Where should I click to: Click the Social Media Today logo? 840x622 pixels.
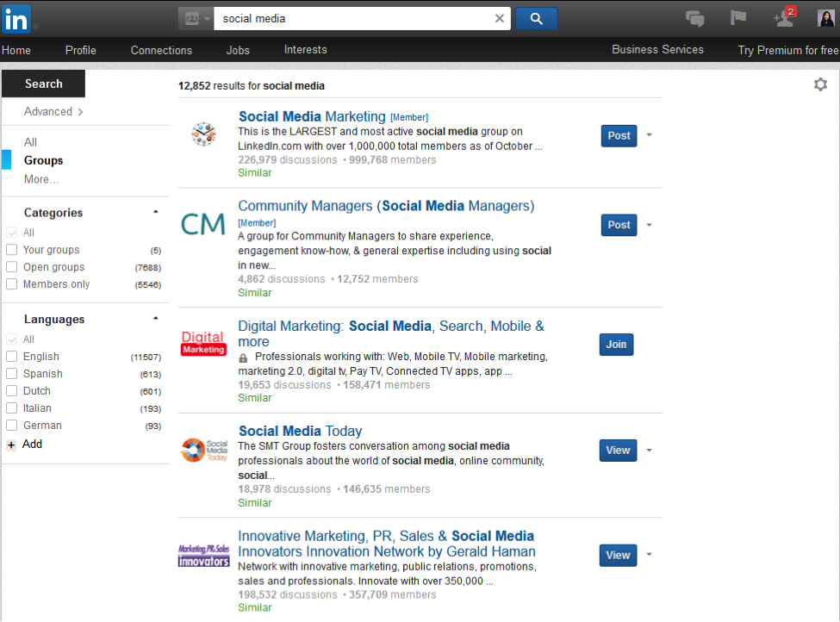click(x=204, y=450)
